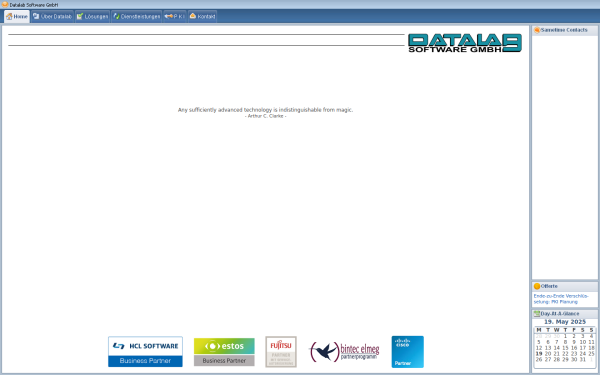Viewport: 600px width, 375px height.
Task: Click the Fujitsu Partner badge
Action: [x=281, y=352]
